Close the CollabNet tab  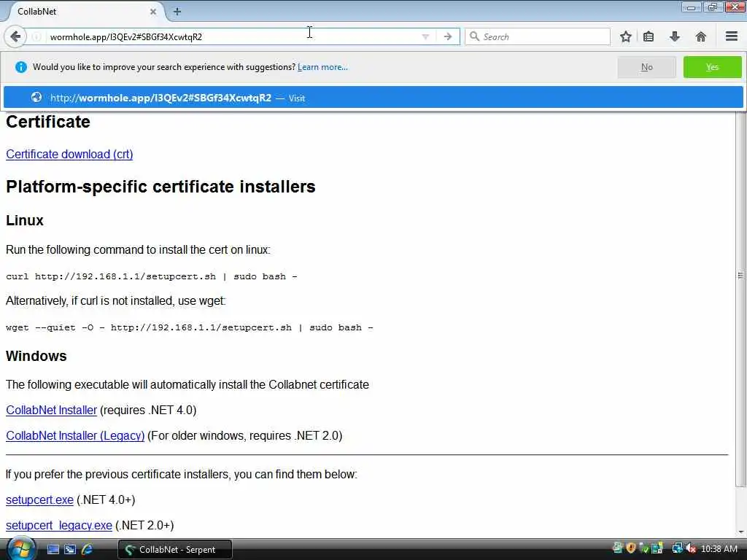(x=153, y=12)
